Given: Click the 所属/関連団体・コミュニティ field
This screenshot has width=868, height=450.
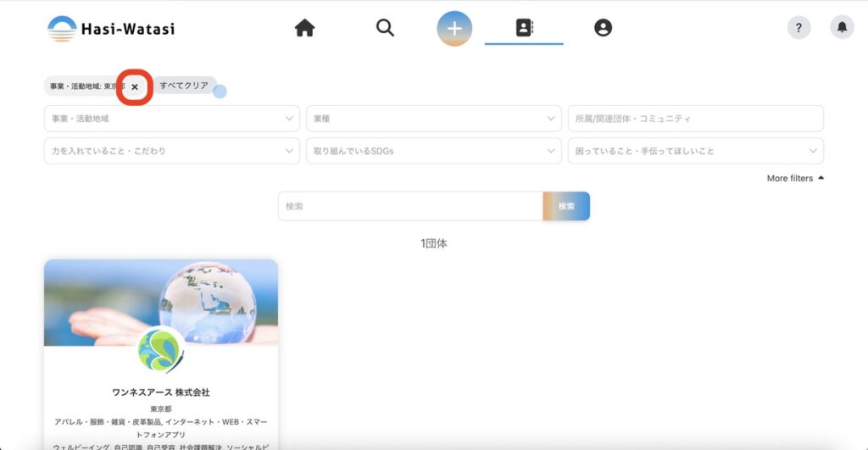Looking at the screenshot, I should [695, 119].
